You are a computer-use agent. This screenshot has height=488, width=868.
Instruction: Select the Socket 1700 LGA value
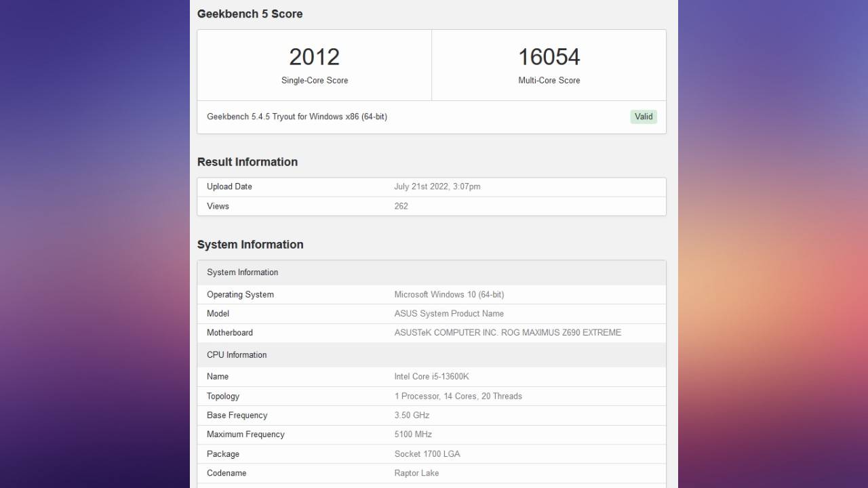tap(427, 454)
